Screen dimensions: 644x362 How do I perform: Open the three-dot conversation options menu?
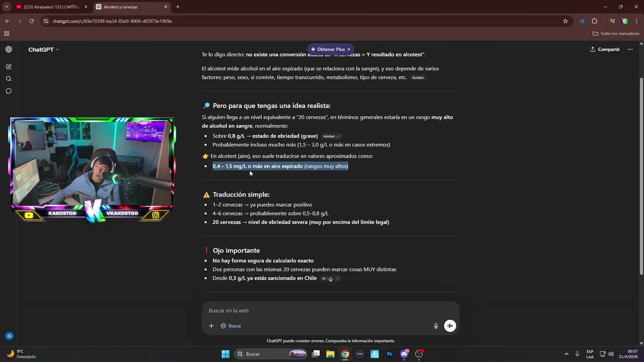(x=630, y=49)
